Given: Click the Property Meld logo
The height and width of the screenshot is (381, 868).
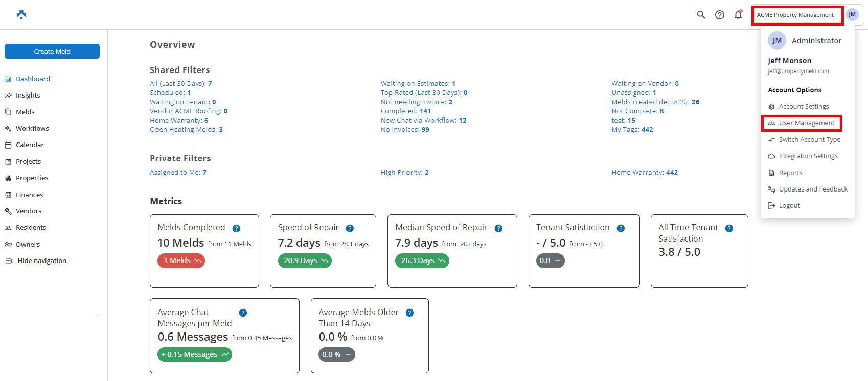Looking at the screenshot, I should 21,14.
